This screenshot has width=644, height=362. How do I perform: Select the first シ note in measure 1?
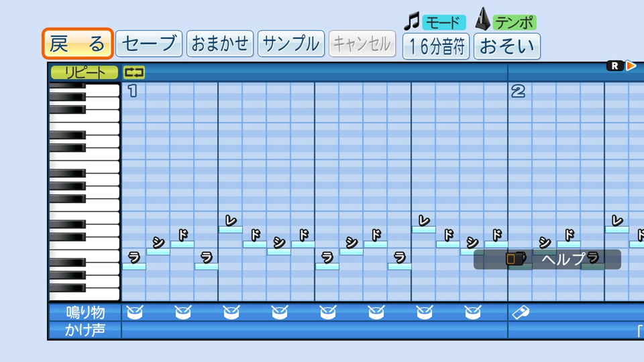click(158, 251)
